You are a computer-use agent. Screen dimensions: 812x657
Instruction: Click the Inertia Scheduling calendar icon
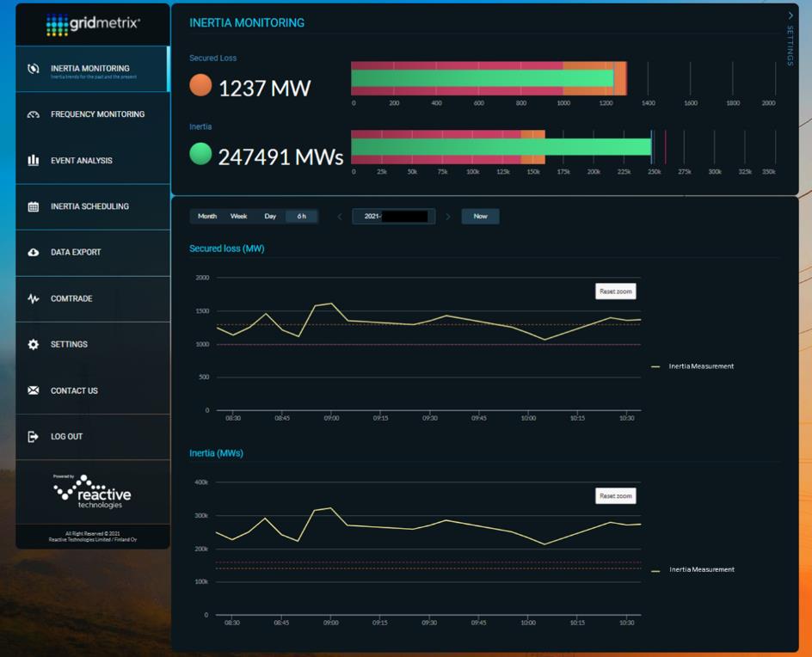point(34,206)
